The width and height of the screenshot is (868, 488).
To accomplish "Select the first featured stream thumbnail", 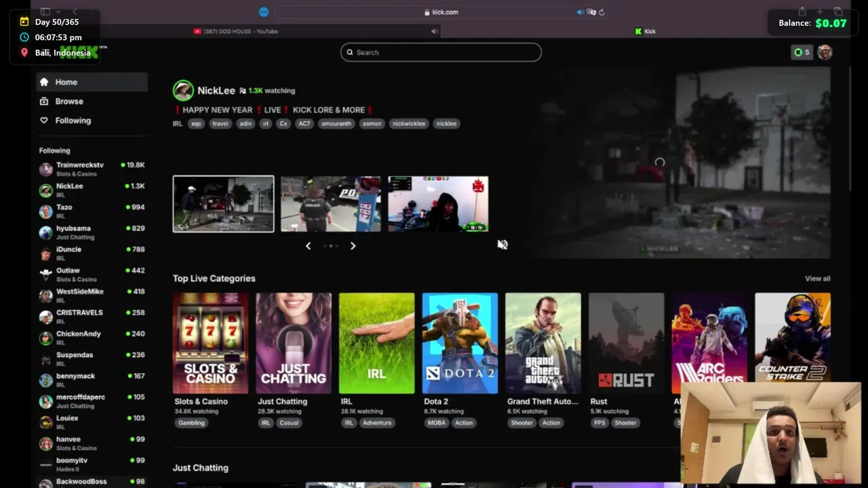I will [x=223, y=204].
